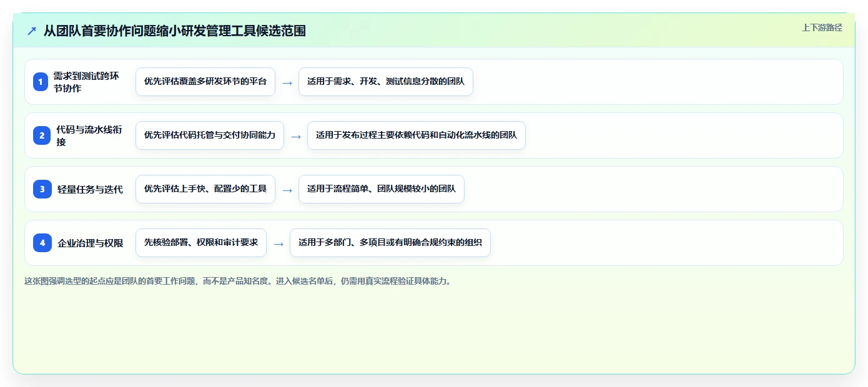Click the 优先评估上手快、配置少的工具 box

205,189
